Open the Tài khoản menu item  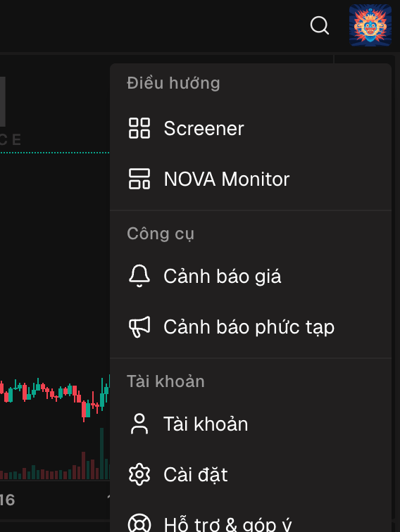(251, 424)
